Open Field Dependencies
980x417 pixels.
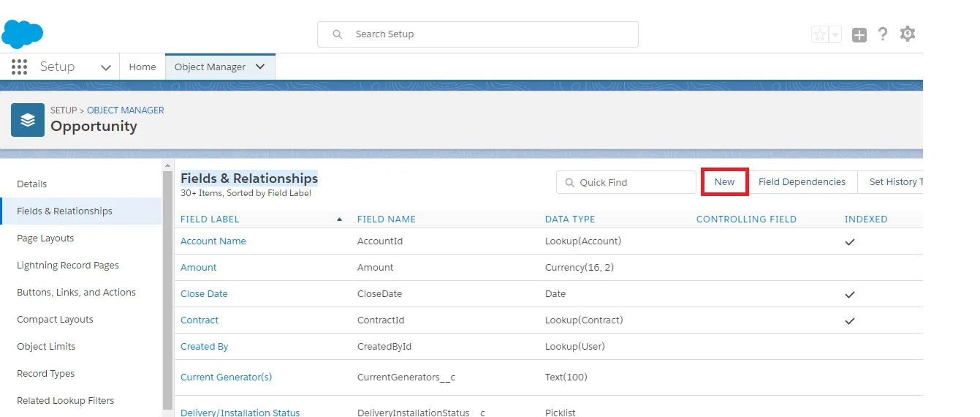coord(802,182)
